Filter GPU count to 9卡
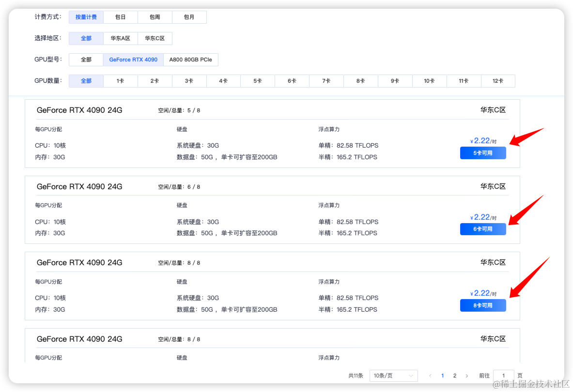573x392 pixels. [395, 81]
